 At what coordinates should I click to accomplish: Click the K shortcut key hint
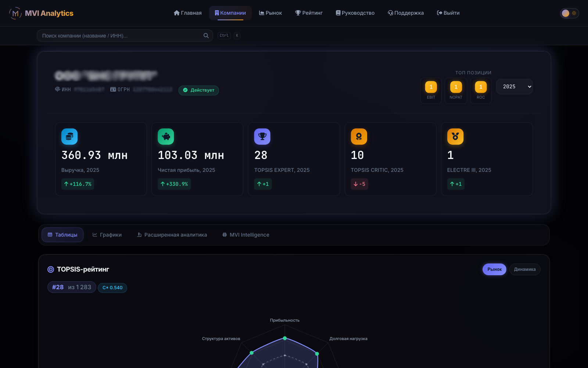point(237,36)
